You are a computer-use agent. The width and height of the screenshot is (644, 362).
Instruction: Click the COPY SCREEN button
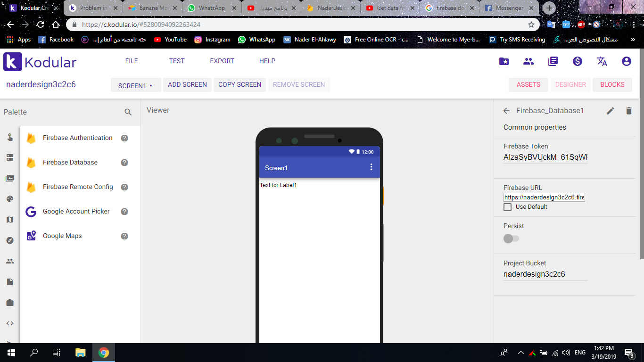coord(239,85)
